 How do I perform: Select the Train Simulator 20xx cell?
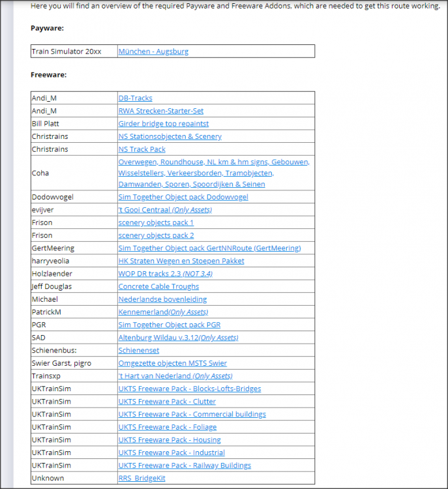[74, 52]
